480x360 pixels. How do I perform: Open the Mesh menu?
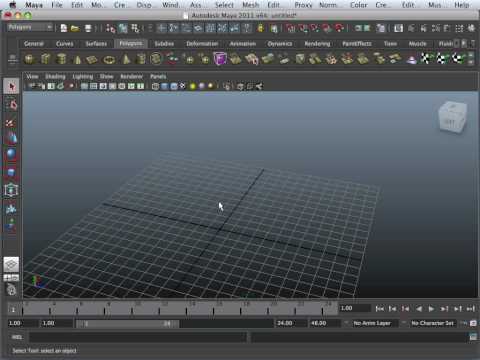250,5
